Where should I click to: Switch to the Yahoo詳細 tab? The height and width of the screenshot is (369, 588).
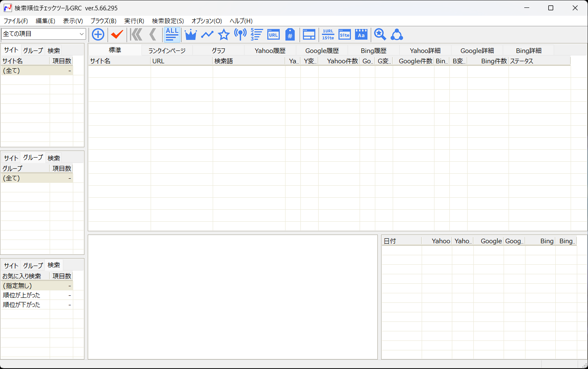425,50
